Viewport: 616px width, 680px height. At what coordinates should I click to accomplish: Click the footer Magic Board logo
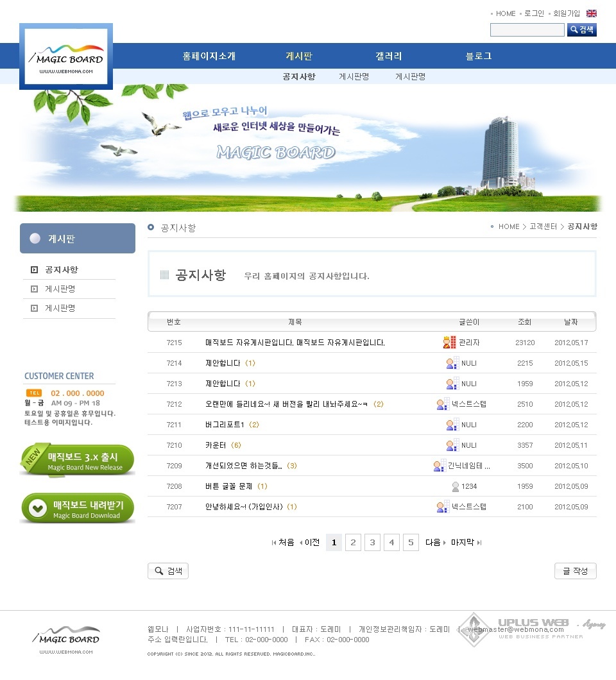66,638
